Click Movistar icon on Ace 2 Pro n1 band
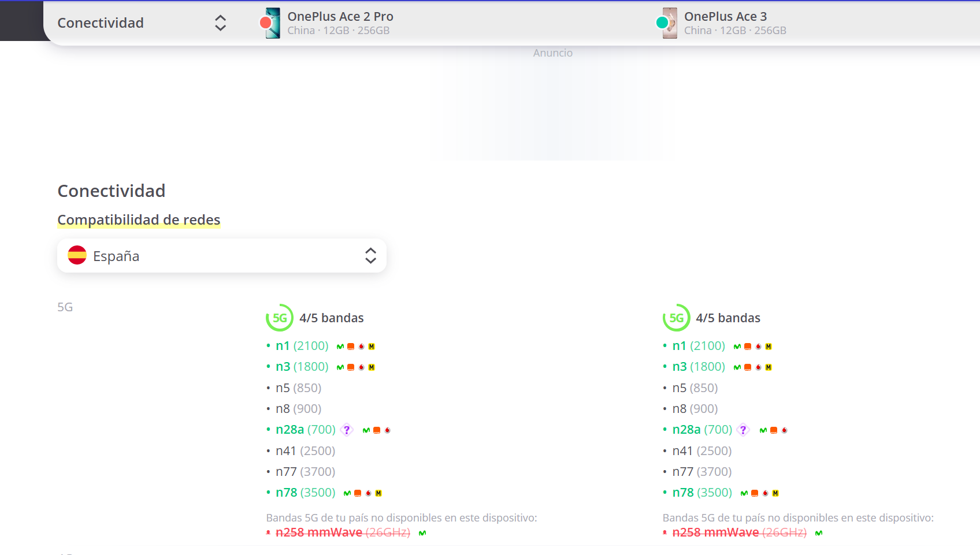This screenshot has height=555, width=980. [340, 347]
